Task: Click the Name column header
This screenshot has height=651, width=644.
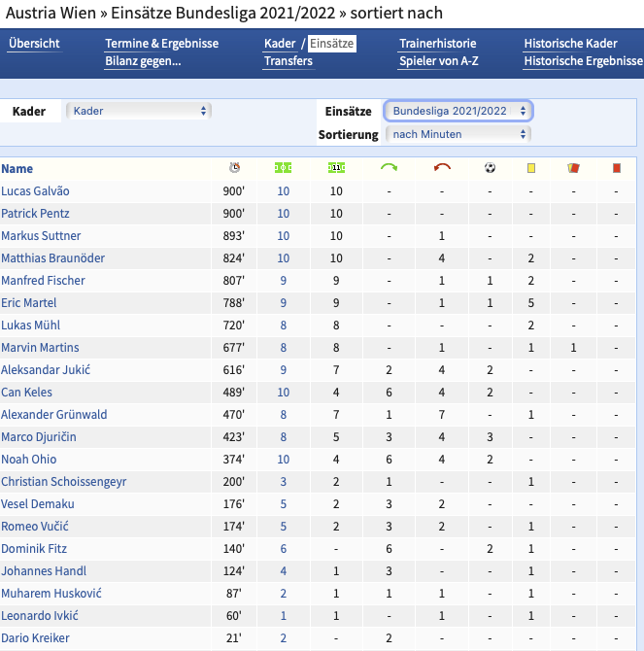Action: click(17, 168)
